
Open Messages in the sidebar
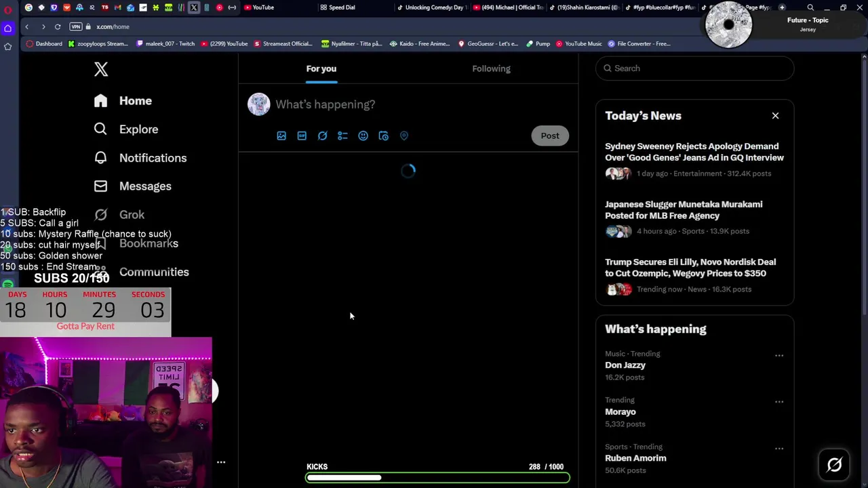(133, 186)
